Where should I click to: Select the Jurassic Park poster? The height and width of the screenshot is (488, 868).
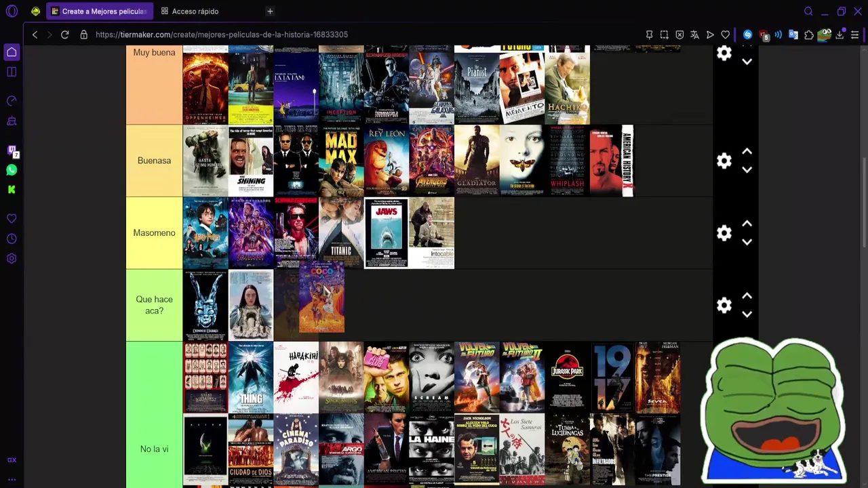click(567, 377)
